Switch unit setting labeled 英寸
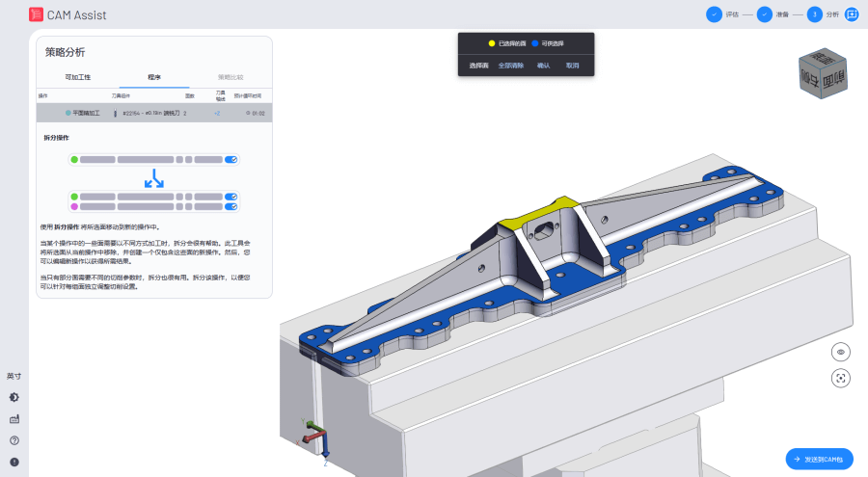This screenshot has width=868, height=477. tap(14, 376)
